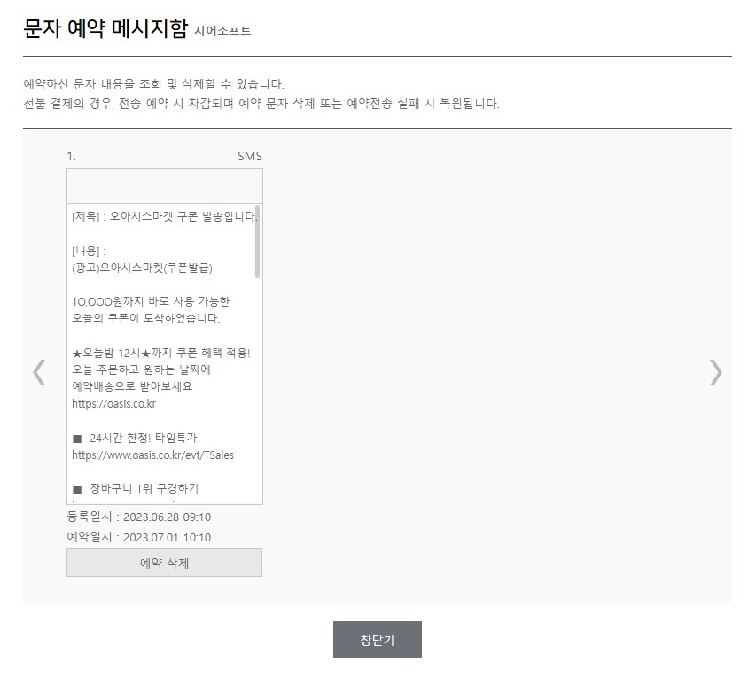
Task: Select the SMS type label
Action: [x=250, y=156]
